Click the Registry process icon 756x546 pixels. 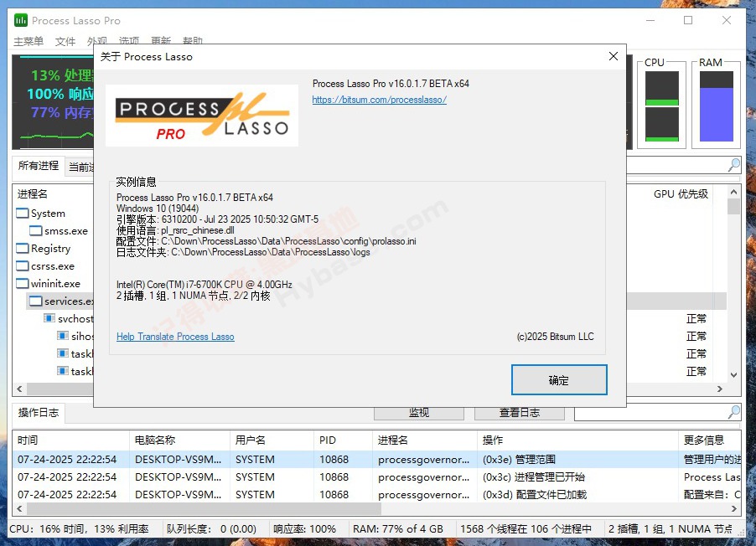22,248
